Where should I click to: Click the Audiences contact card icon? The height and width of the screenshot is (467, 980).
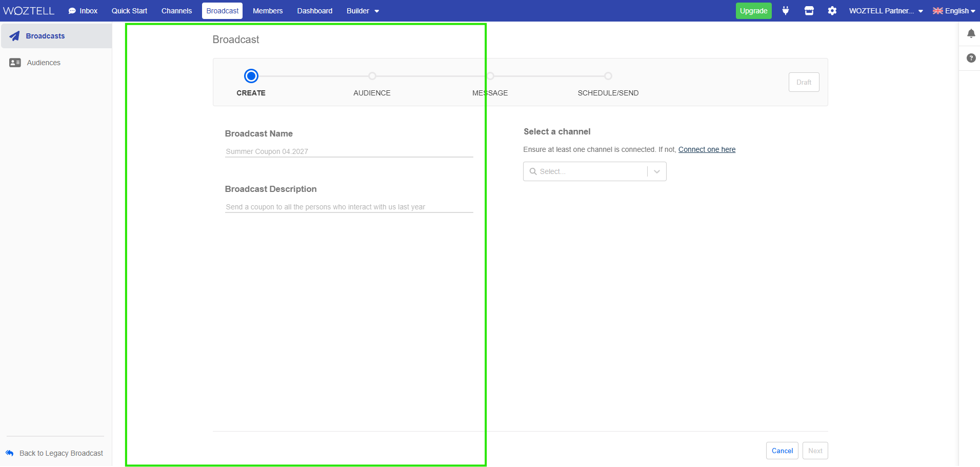coord(15,63)
